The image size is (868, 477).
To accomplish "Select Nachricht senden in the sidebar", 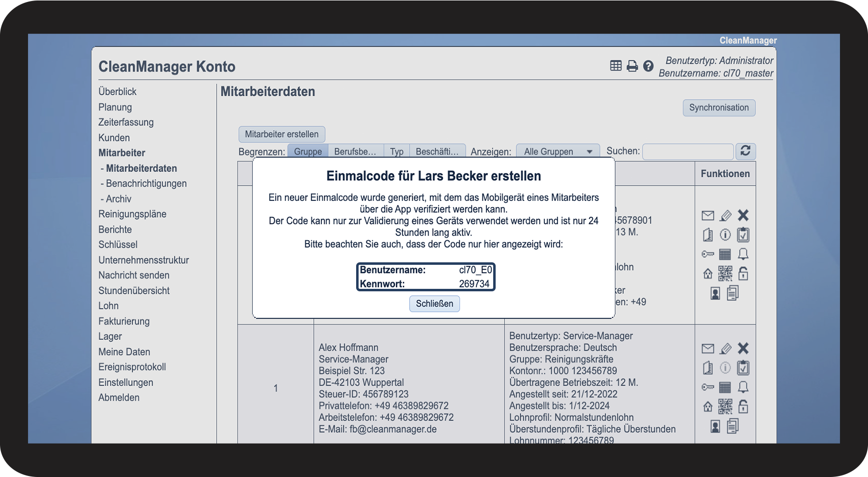I will [134, 276].
